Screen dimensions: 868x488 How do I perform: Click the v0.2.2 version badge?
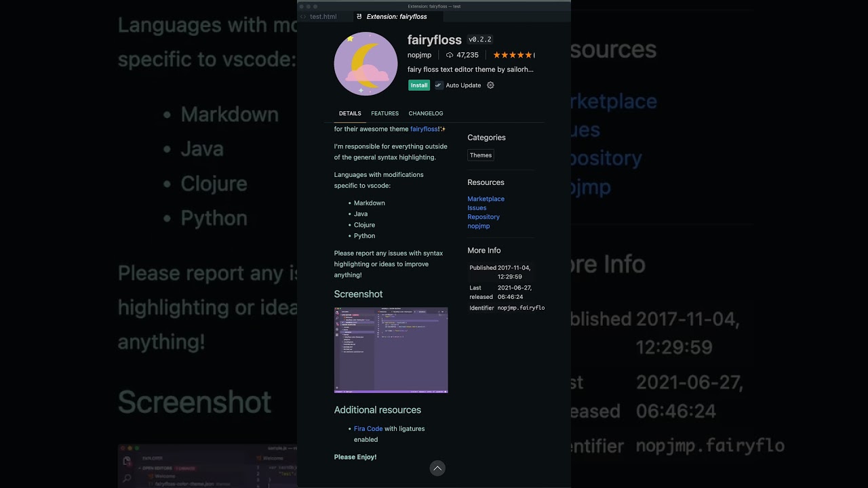tap(480, 40)
